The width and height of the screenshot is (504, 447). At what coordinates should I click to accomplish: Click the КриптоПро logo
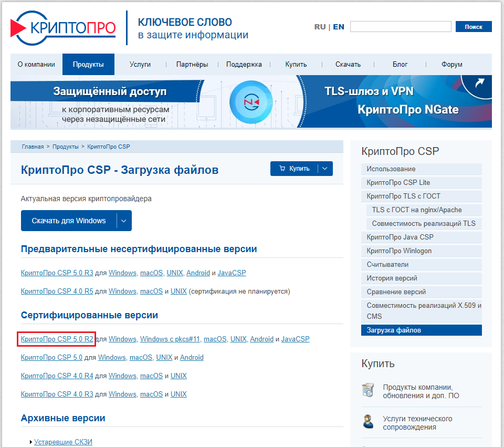pyautogui.click(x=62, y=27)
